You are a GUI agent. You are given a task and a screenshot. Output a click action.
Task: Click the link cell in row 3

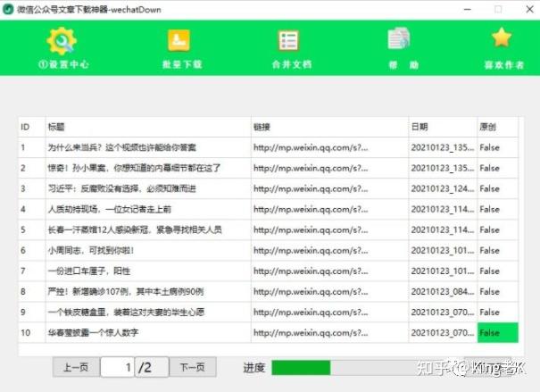(328, 188)
